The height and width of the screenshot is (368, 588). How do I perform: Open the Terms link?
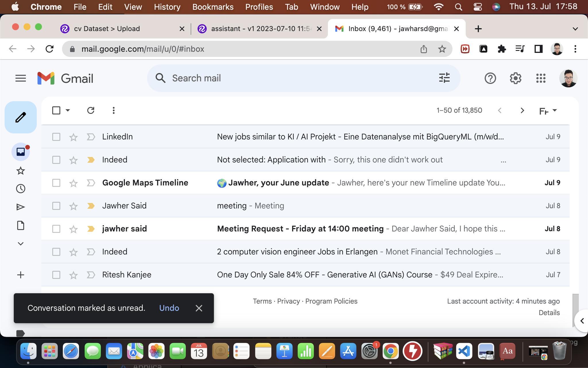(x=262, y=301)
